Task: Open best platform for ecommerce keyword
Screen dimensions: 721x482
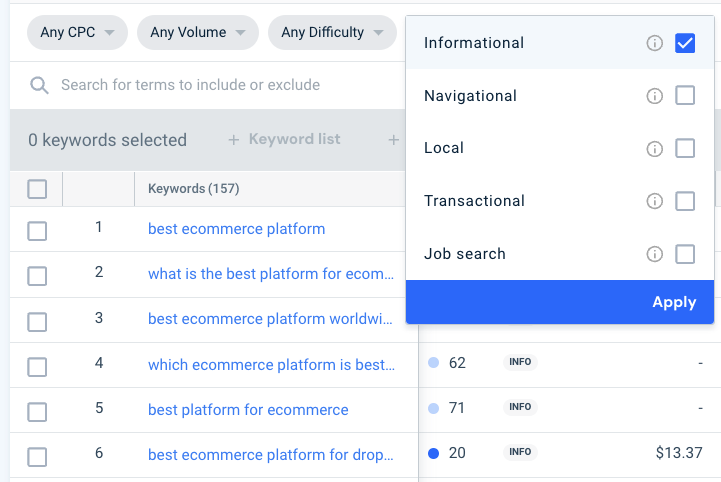Action: (248, 410)
